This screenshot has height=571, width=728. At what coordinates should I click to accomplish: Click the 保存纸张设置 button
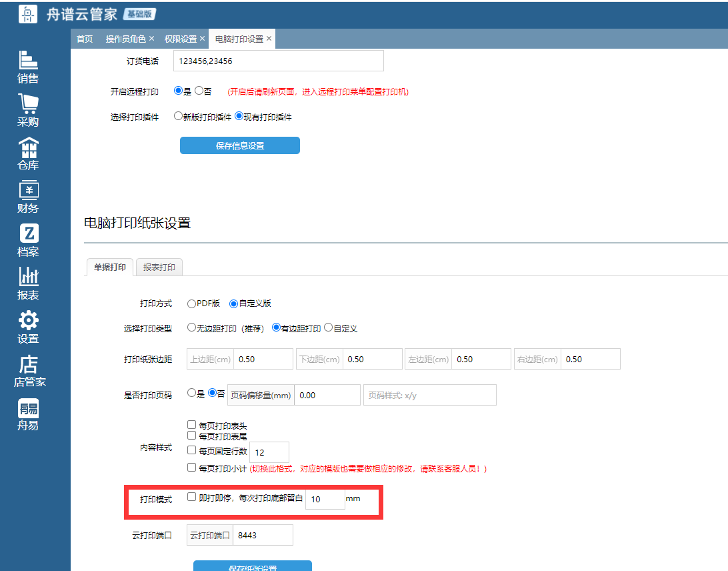pos(252,566)
